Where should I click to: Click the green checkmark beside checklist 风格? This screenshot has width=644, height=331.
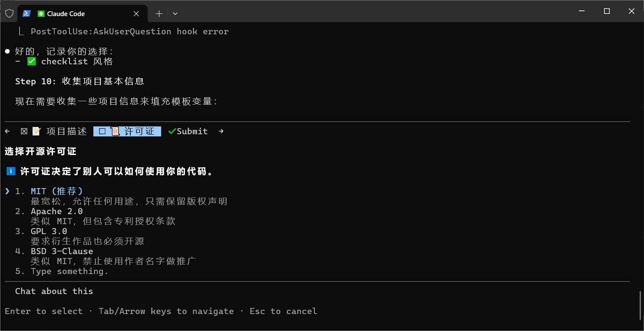coord(31,61)
